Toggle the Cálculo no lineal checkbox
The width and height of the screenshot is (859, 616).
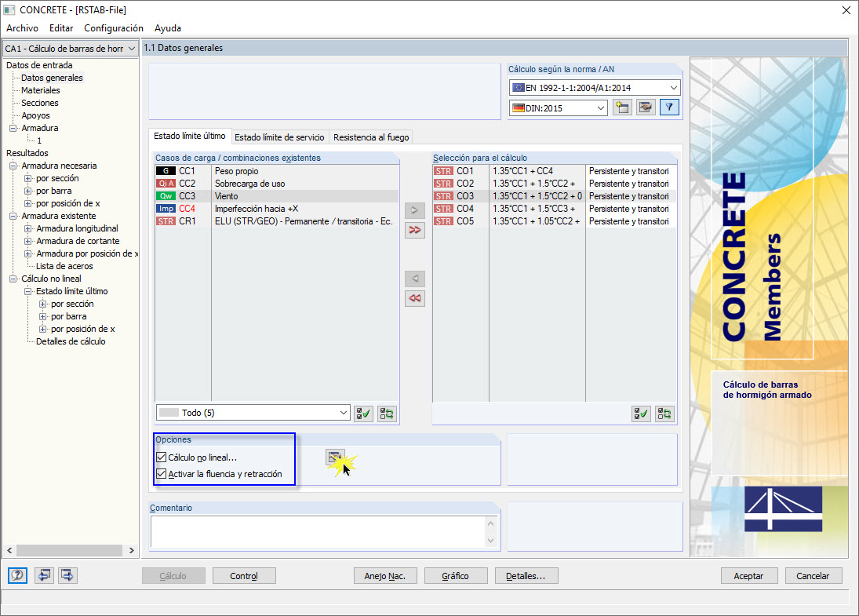tap(161, 457)
